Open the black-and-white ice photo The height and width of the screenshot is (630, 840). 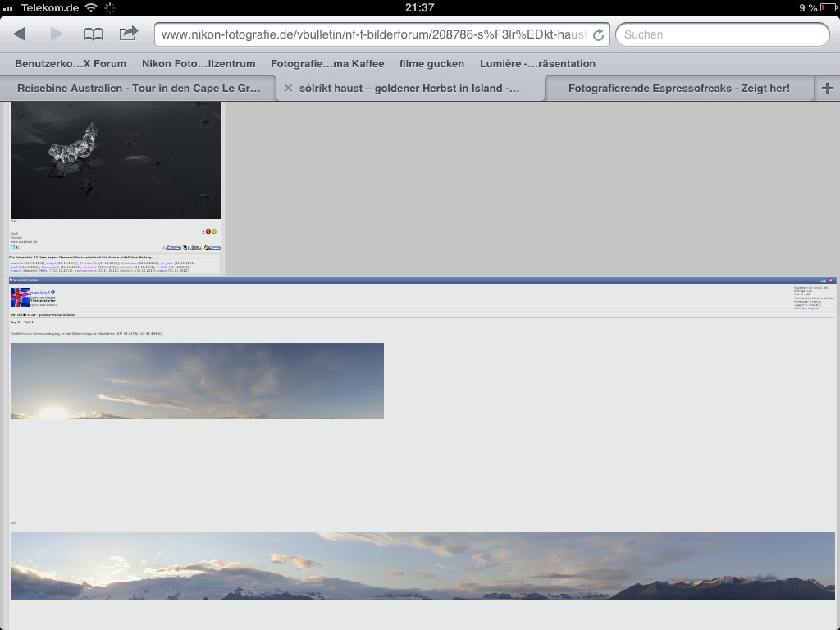[116, 160]
